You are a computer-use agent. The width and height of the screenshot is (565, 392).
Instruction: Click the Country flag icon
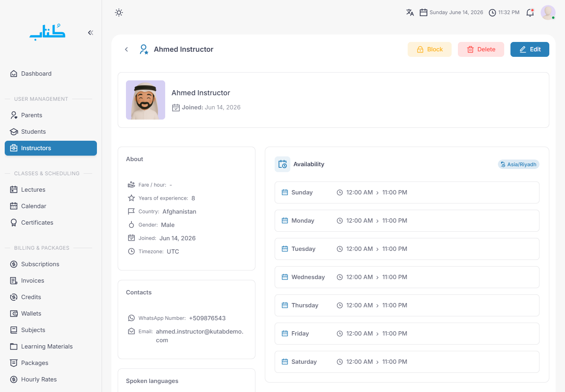[x=131, y=211]
